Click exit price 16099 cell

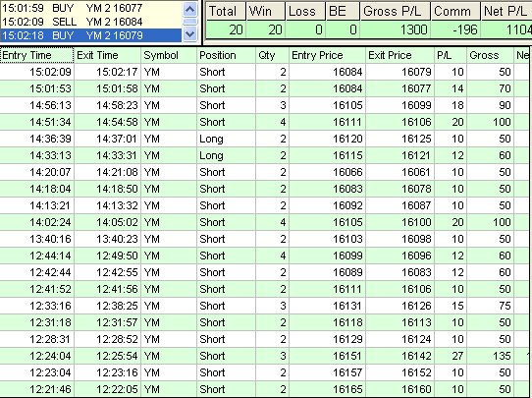click(399, 105)
